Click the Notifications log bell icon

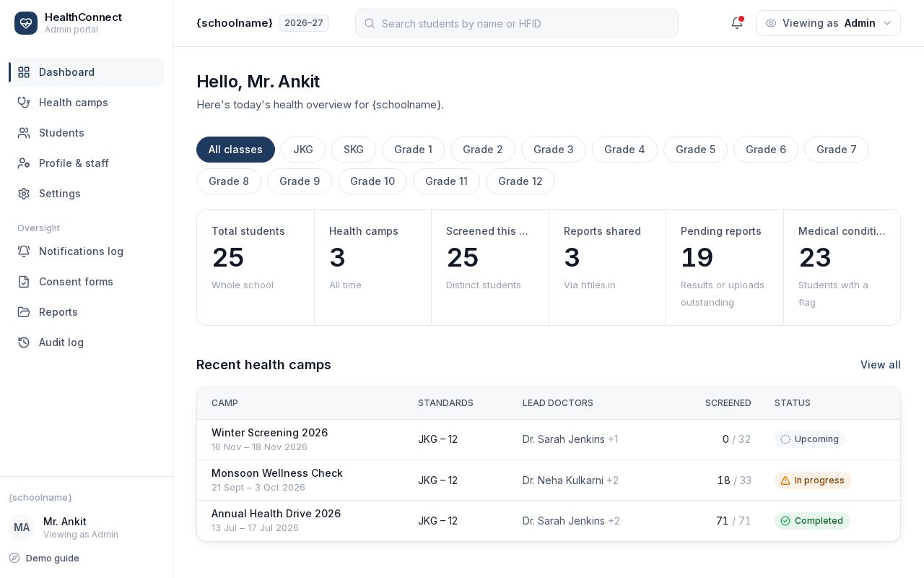click(x=24, y=251)
